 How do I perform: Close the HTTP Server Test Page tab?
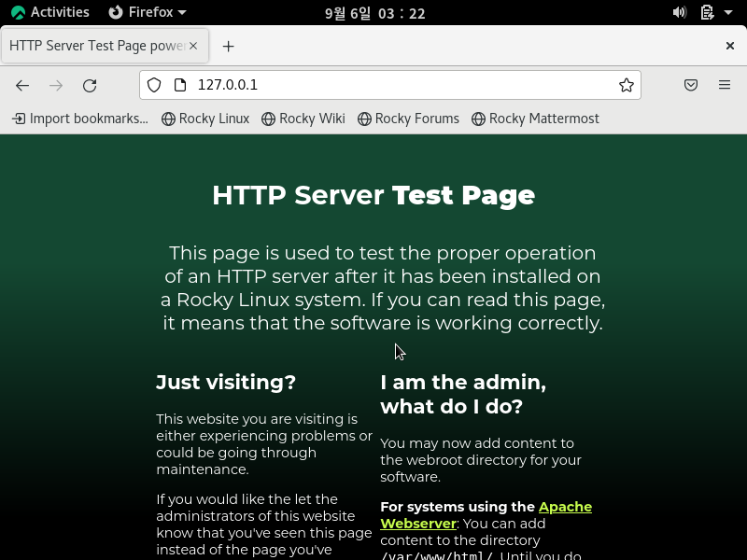[x=193, y=46]
